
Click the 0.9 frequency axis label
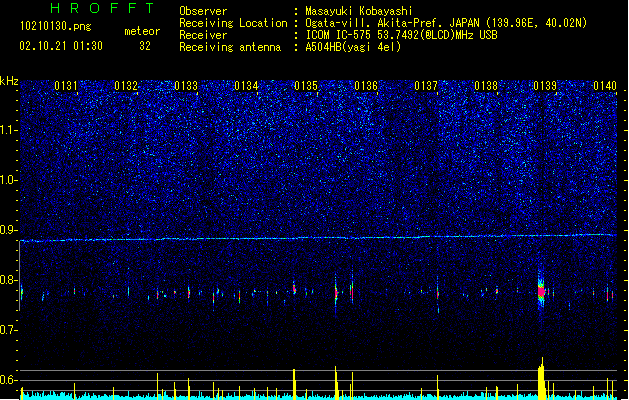[x=9, y=230]
